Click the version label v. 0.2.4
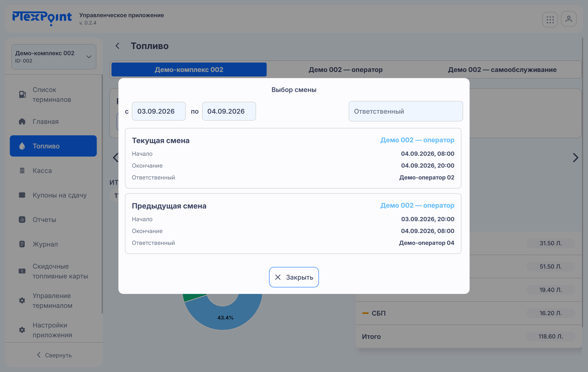Viewport: 588px width, 372px height. [88, 23]
